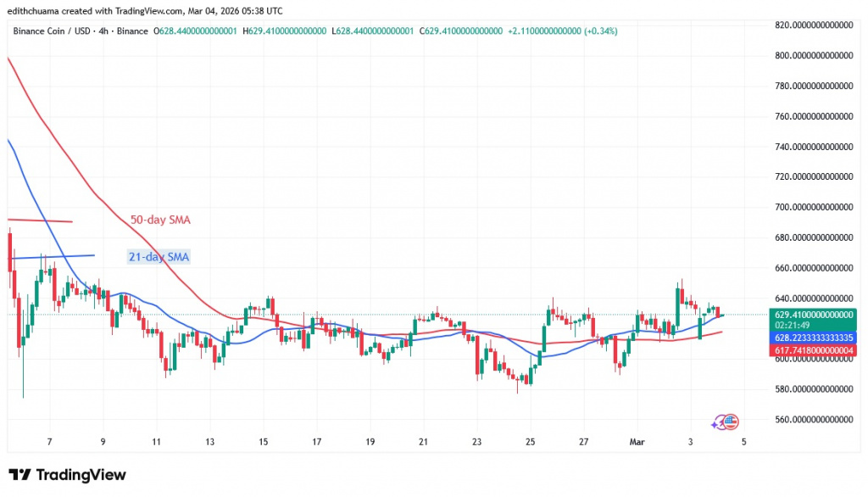Select the 21-day SMA label
868x497 pixels.
(159, 256)
